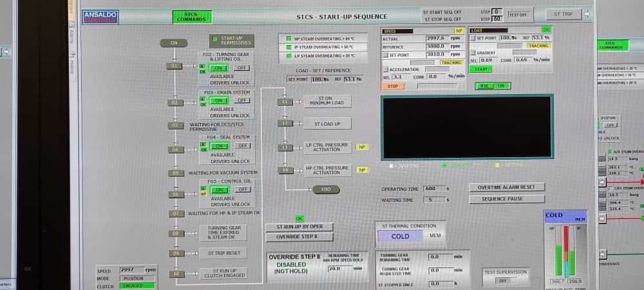The width and height of the screenshot is (644, 290).
Task: Turn OFF FG3 Drain System
Action: 241,101
